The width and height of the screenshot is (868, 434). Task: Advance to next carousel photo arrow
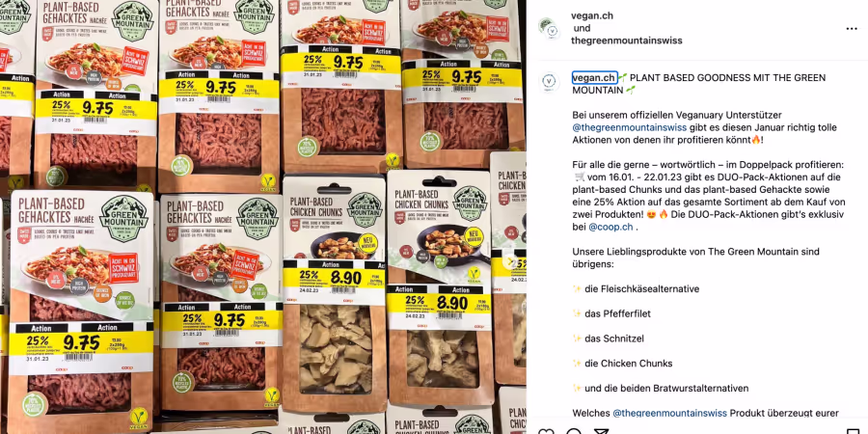pyautogui.click(x=510, y=260)
